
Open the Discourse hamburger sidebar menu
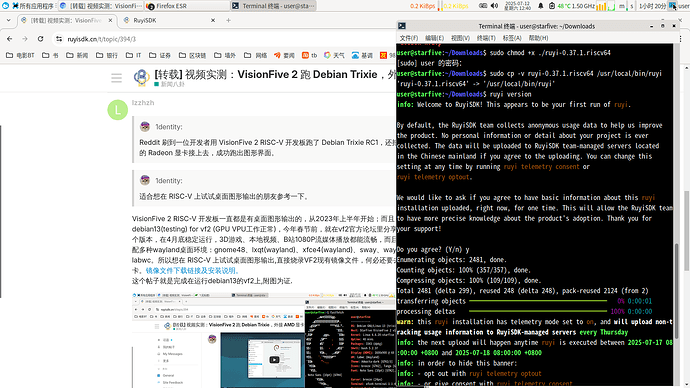[117, 78]
